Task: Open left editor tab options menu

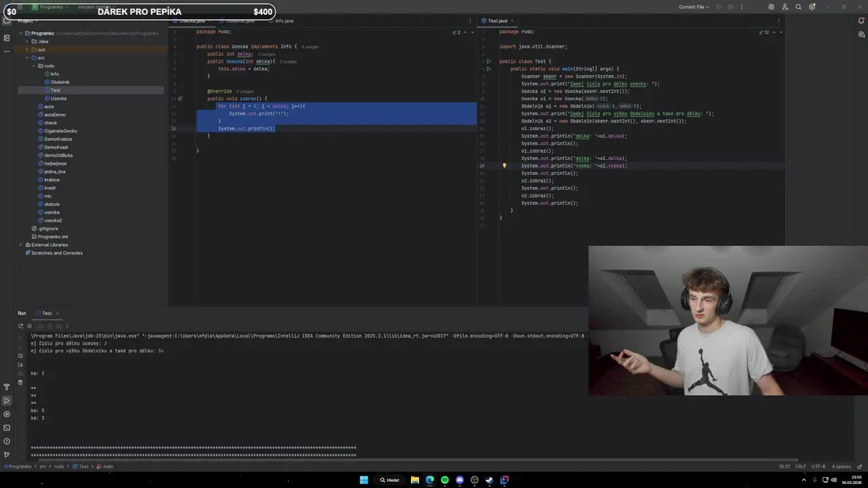Action: tap(470, 20)
